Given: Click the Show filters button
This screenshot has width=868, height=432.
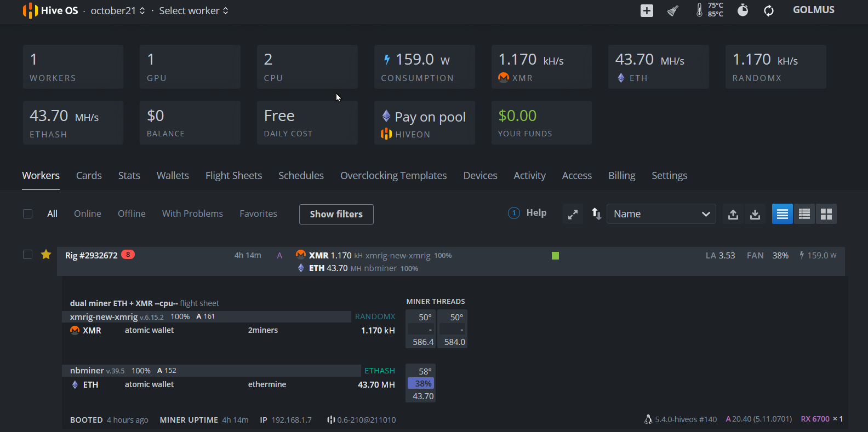Looking at the screenshot, I should pos(336,214).
